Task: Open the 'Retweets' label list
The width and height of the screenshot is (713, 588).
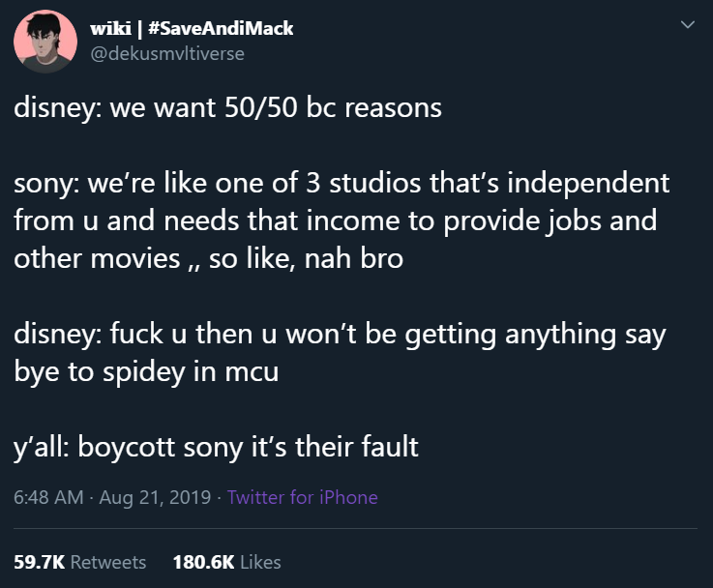Action: coord(108,562)
